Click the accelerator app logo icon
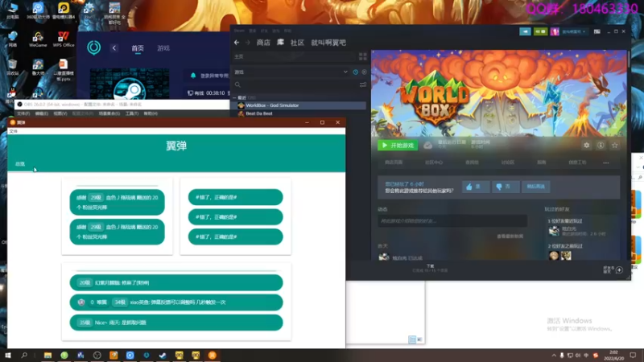 (x=93, y=47)
